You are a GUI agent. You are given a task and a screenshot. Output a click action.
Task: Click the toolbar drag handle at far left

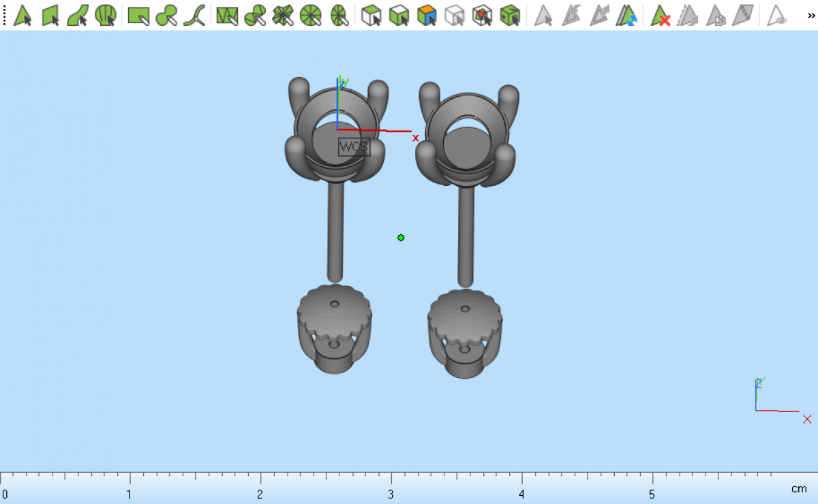click(x=5, y=15)
